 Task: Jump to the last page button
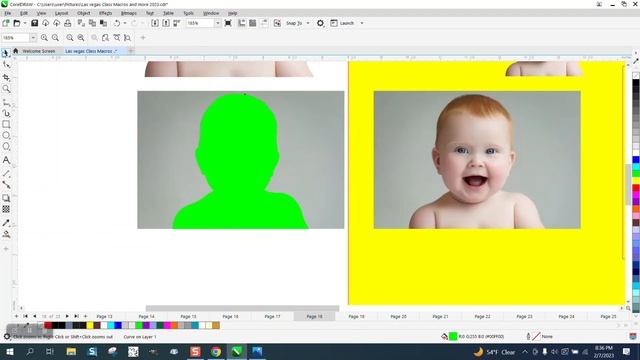point(76,316)
